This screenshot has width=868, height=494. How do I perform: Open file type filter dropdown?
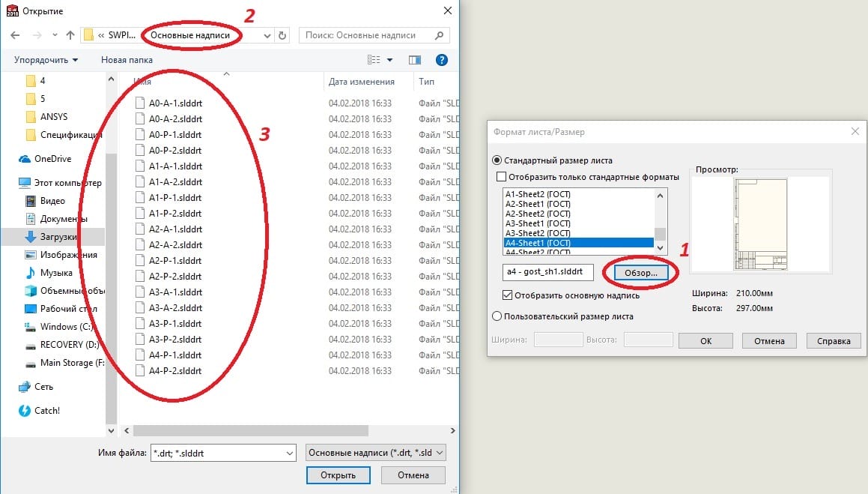(x=375, y=453)
